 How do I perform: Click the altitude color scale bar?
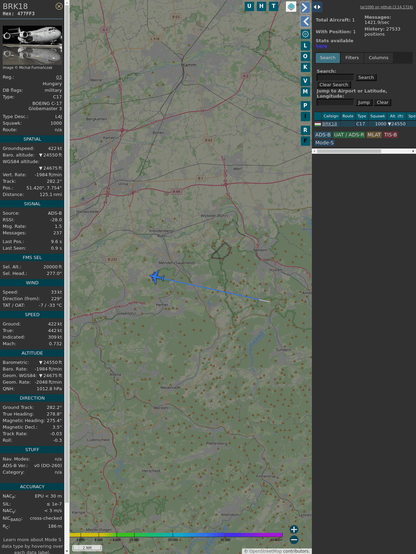pyautogui.click(x=176, y=535)
